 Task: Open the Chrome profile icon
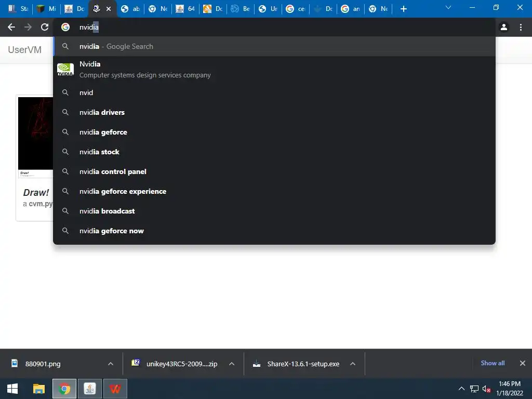(504, 27)
